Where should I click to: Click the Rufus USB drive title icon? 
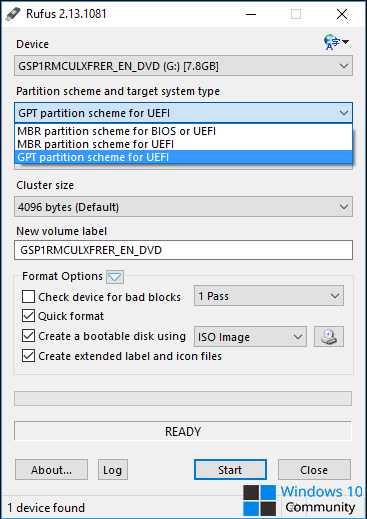13,14
